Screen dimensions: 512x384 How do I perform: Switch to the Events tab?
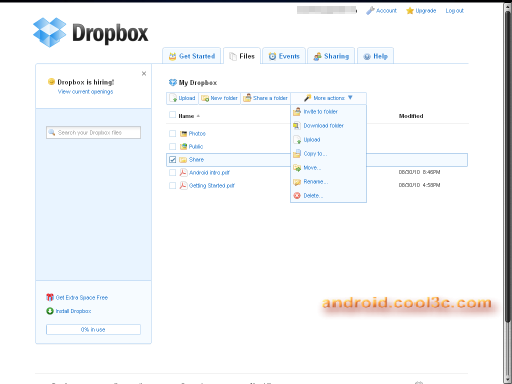284,56
